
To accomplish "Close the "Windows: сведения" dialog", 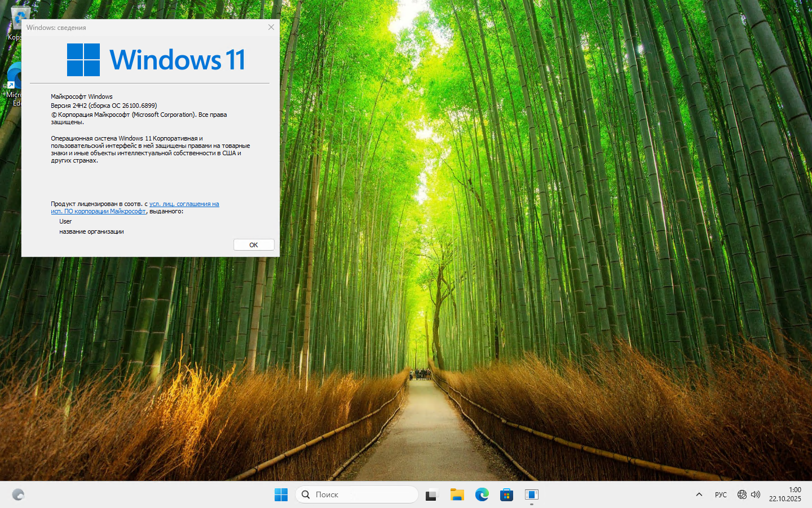I will coord(271,27).
